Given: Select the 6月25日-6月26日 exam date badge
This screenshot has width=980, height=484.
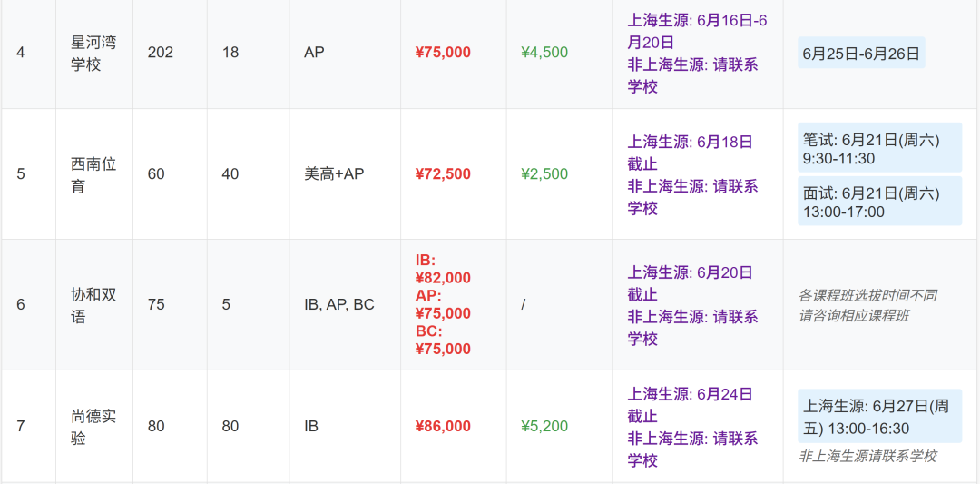Looking at the screenshot, I should point(861,53).
